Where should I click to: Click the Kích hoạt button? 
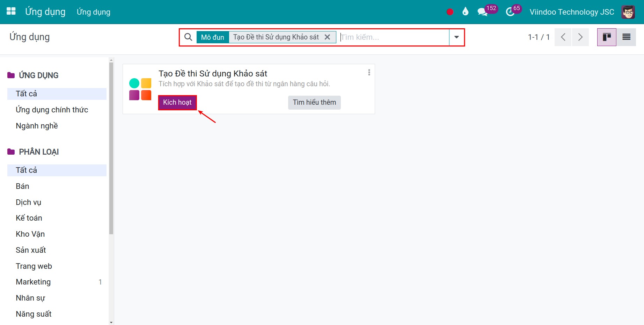tap(177, 103)
